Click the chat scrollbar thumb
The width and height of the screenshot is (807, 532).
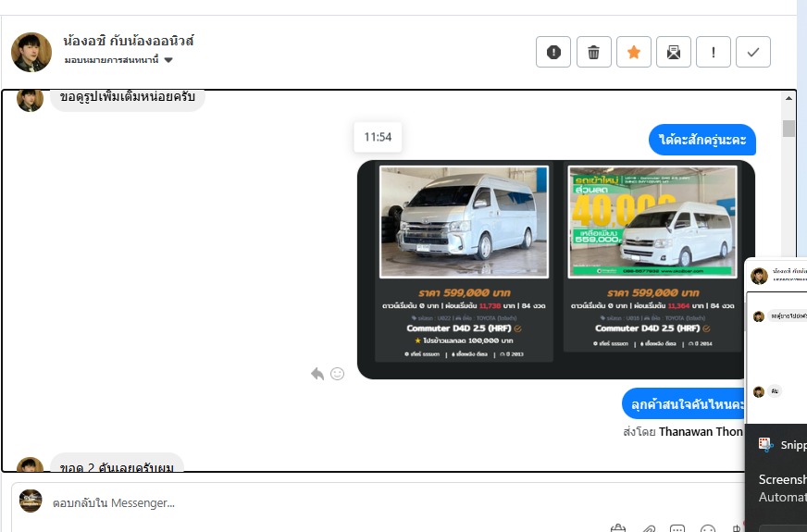(788, 128)
